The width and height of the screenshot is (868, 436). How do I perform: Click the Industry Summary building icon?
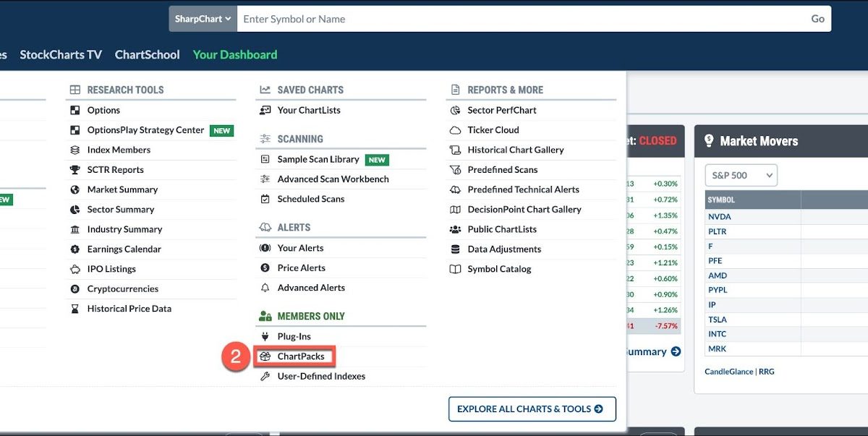pos(75,229)
